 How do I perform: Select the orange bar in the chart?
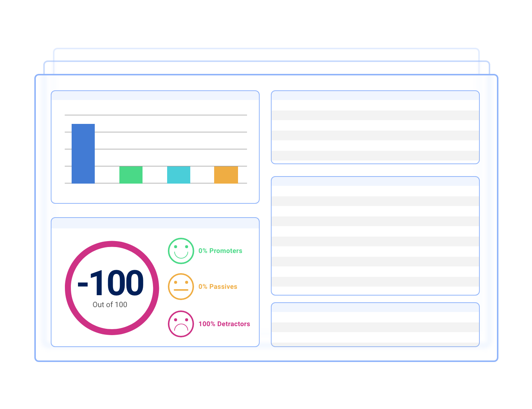226,175
